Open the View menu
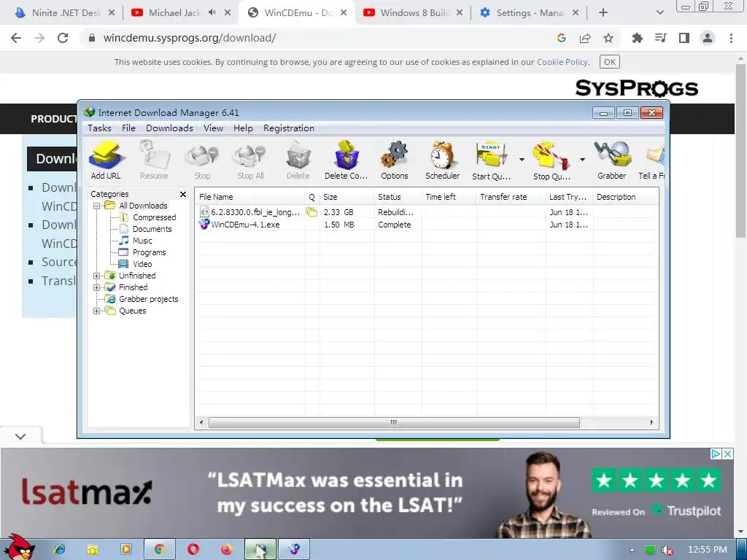The width and height of the screenshot is (747, 560). [213, 128]
